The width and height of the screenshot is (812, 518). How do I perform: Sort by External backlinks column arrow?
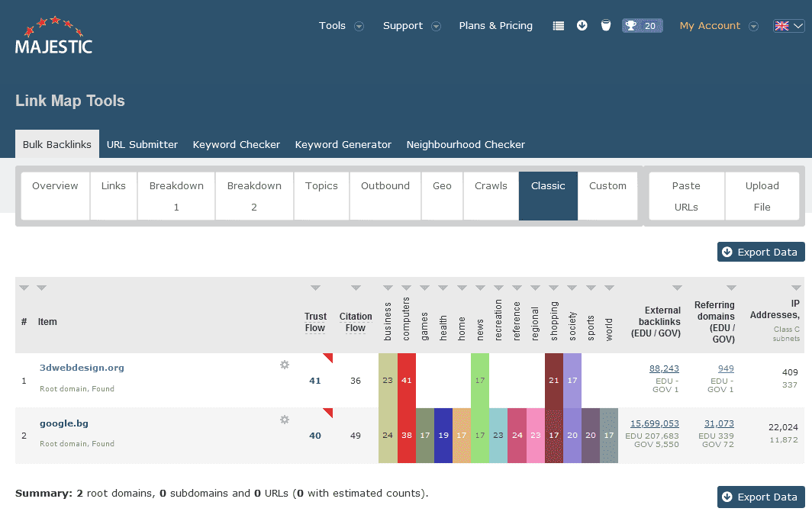click(x=677, y=288)
